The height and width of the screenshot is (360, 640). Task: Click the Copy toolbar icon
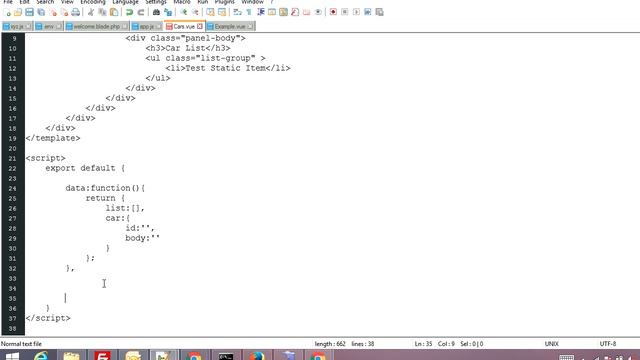tap(102, 12)
